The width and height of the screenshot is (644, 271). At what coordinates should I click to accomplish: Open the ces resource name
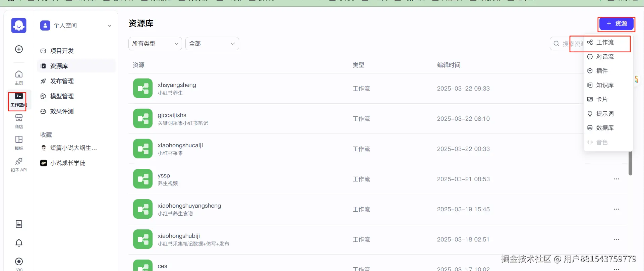tap(162, 266)
